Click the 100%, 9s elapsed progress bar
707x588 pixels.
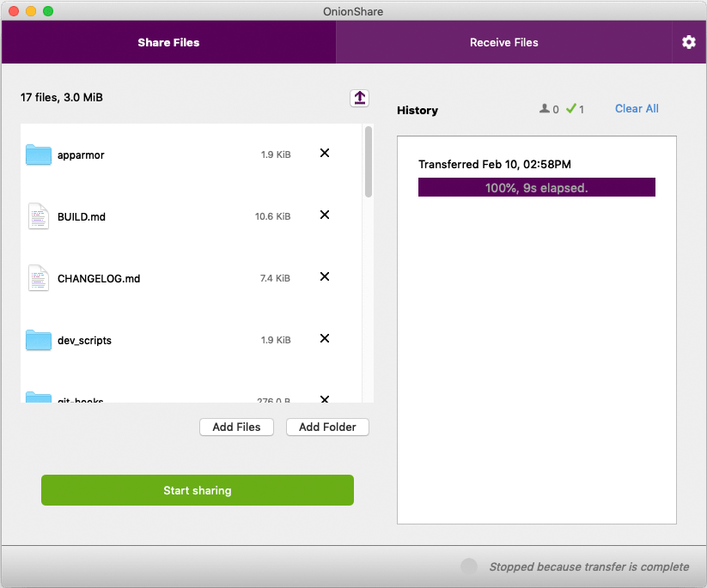[x=537, y=187]
